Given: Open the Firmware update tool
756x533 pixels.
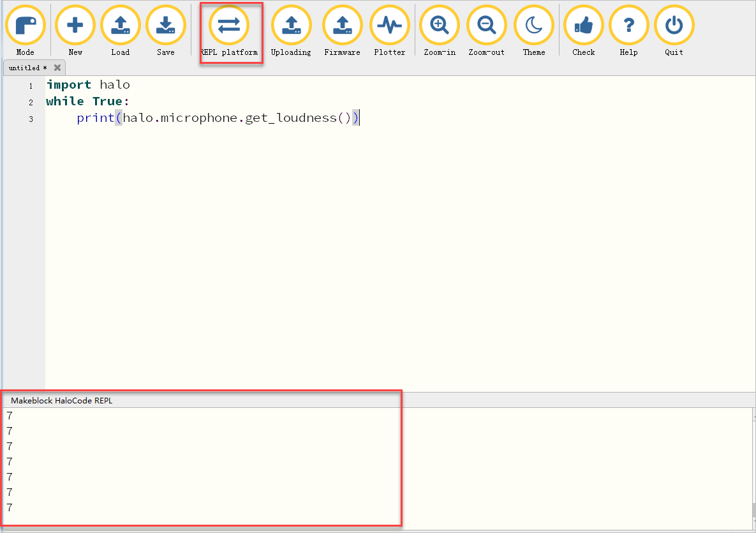Looking at the screenshot, I should pyautogui.click(x=342, y=26).
